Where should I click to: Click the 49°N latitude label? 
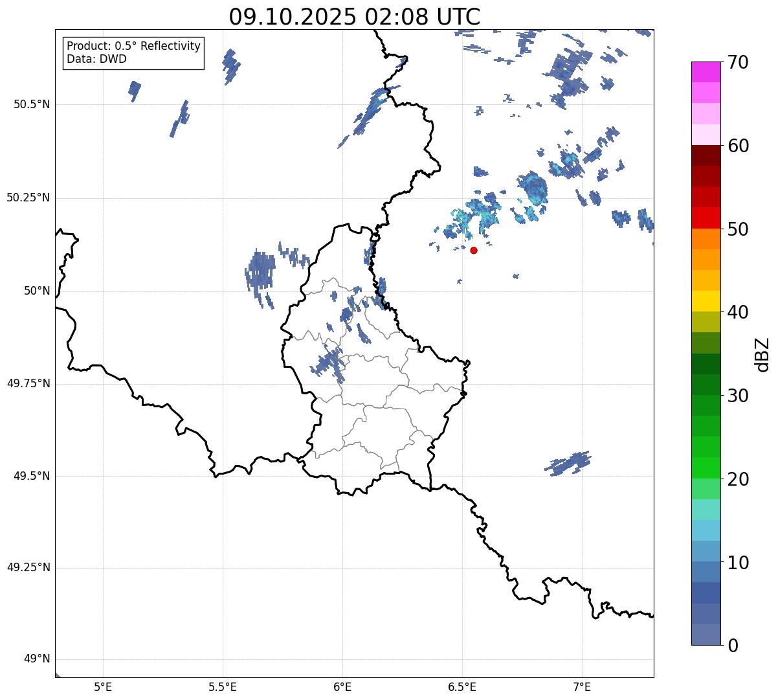[x=37, y=659]
